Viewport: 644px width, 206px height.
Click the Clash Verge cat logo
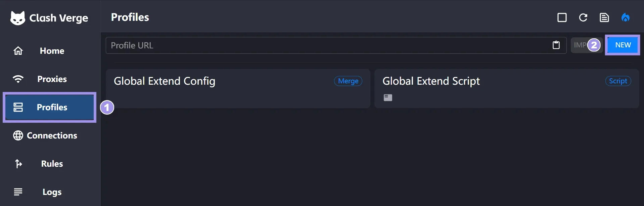18,18
